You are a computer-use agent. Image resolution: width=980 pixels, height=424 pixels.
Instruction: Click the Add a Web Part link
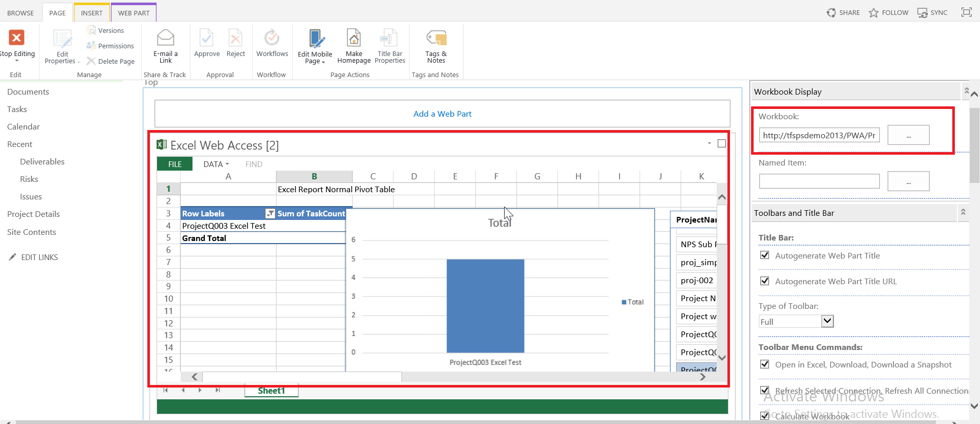point(442,114)
